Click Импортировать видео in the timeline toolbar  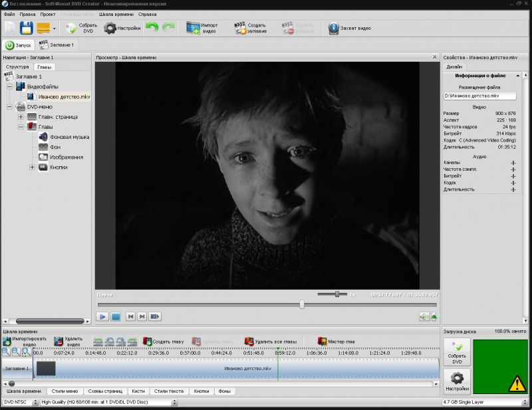point(25,342)
